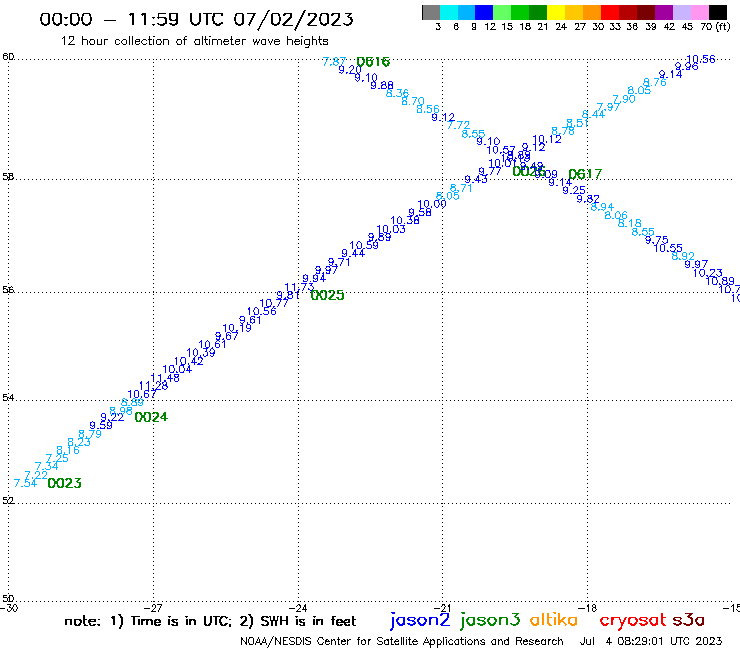The height and width of the screenshot is (650, 740).
Task: Click the wave height value 10.77
Action: (x=274, y=303)
